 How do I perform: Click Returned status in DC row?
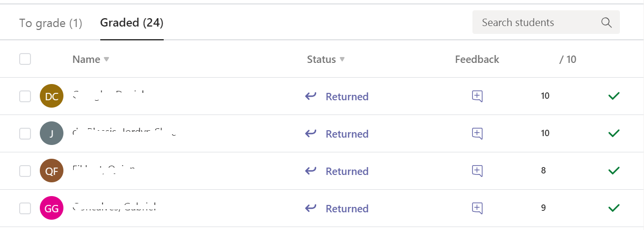(347, 96)
